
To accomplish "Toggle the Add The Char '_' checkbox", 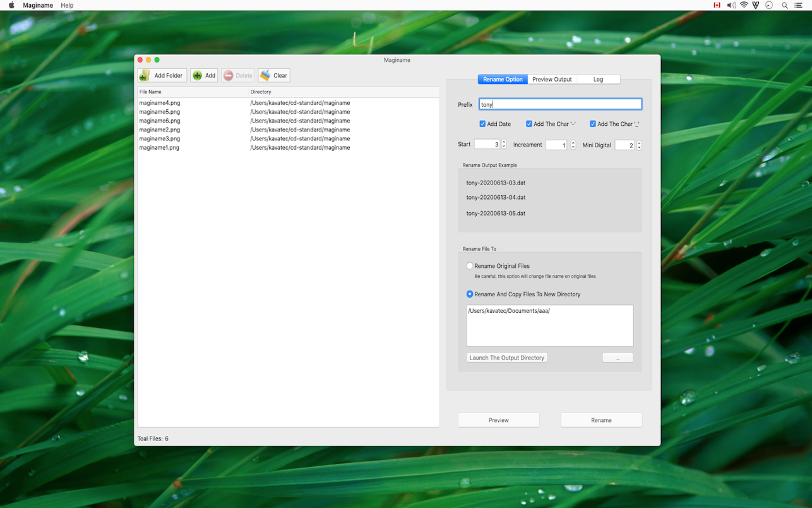I will point(593,124).
